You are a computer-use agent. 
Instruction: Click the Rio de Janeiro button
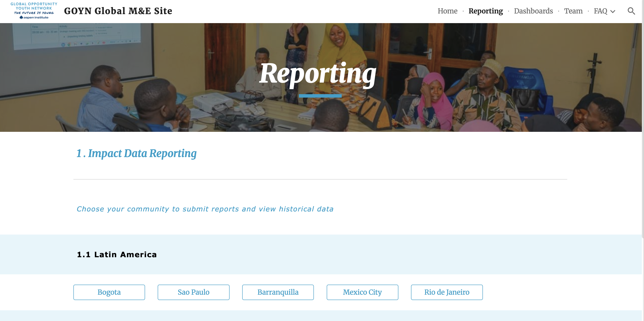click(447, 292)
